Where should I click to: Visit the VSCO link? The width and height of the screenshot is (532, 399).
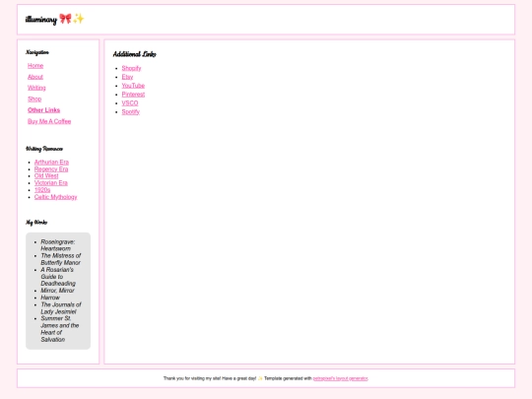pos(130,103)
